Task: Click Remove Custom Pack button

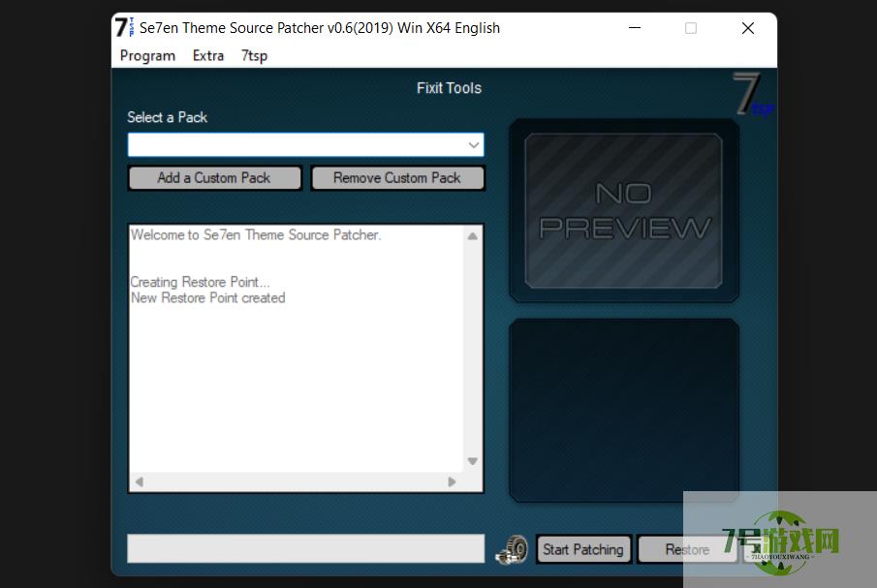Action: click(397, 177)
